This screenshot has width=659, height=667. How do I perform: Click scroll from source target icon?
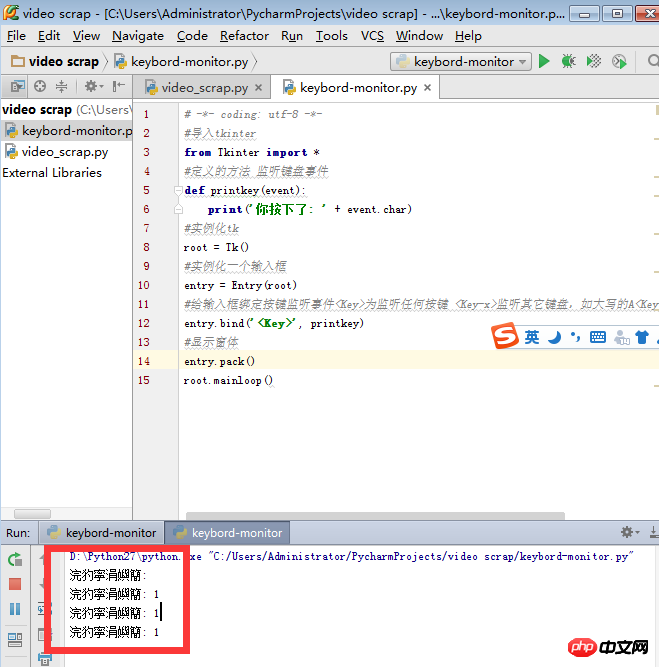pos(40,87)
